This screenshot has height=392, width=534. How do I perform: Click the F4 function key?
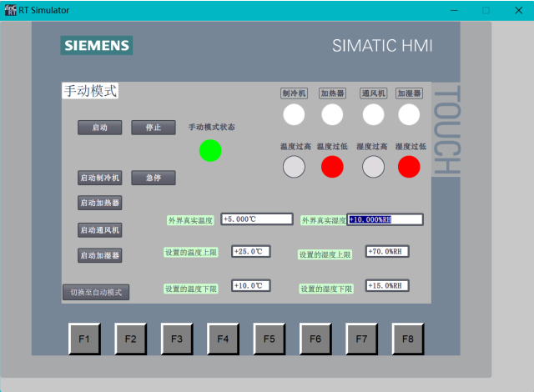pos(223,339)
